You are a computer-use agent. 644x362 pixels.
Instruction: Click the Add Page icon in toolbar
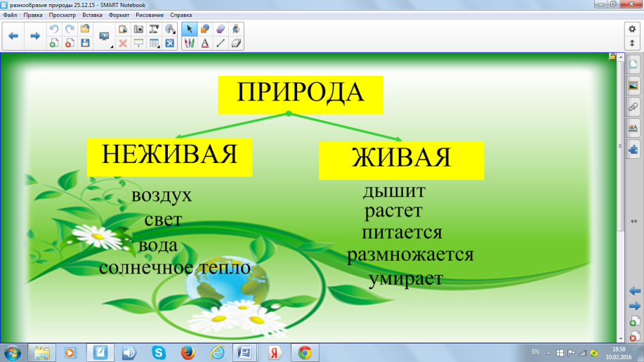tap(54, 43)
